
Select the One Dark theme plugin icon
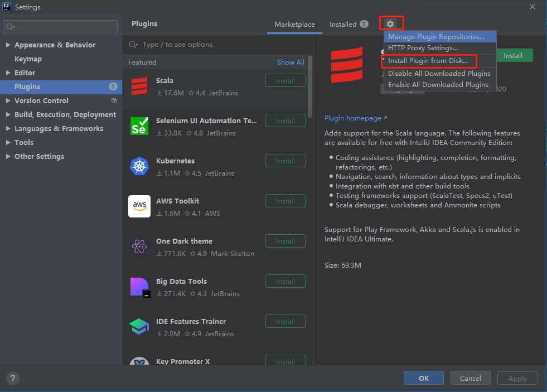click(x=141, y=246)
